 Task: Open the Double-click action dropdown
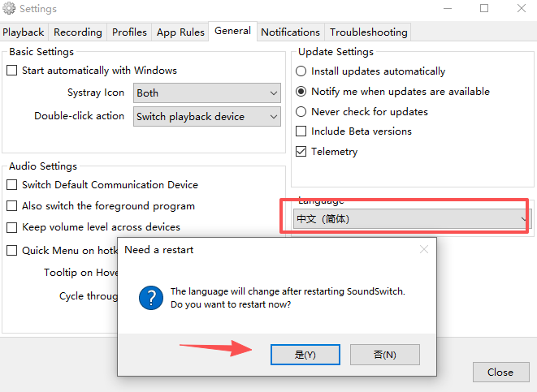[207, 117]
